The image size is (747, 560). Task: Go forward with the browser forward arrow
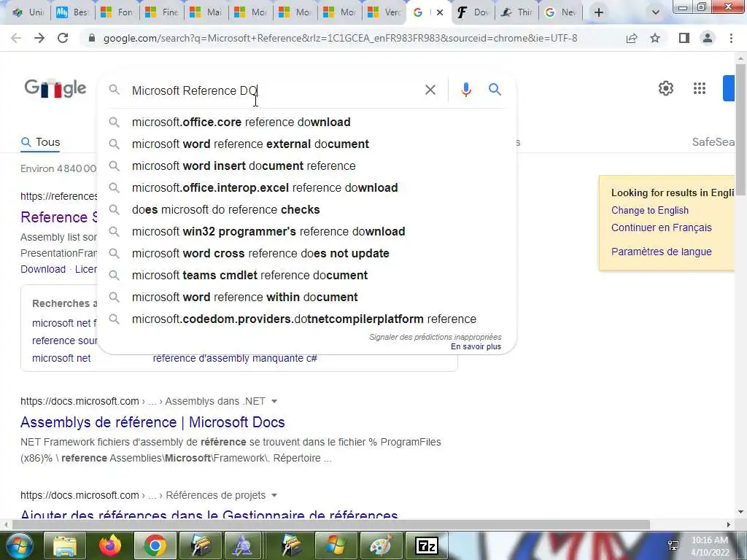(x=39, y=38)
